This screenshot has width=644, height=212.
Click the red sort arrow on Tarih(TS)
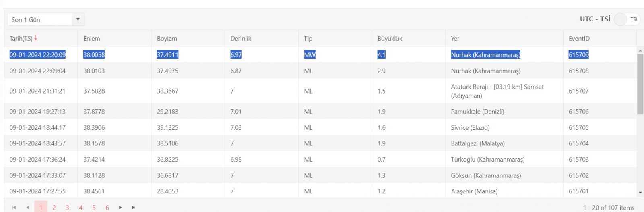(36, 38)
